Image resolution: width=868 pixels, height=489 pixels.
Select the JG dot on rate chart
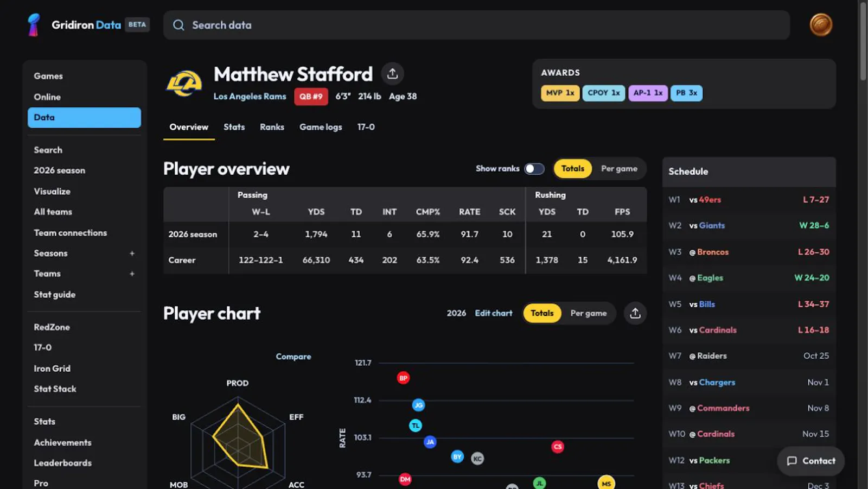coord(418,405)
